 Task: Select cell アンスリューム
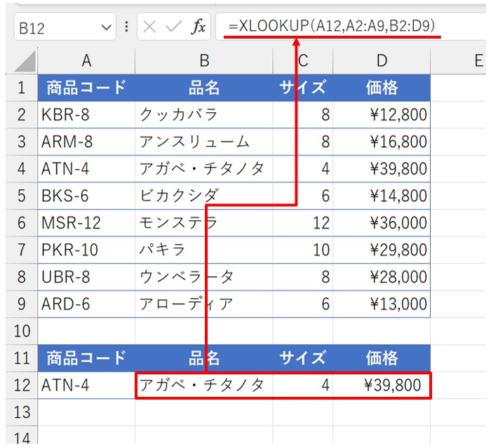204,142
